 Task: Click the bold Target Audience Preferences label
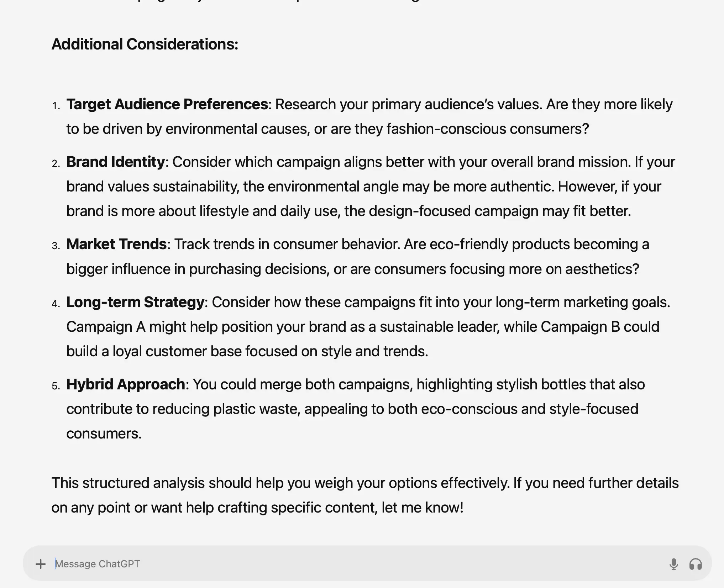pos(167,104)
